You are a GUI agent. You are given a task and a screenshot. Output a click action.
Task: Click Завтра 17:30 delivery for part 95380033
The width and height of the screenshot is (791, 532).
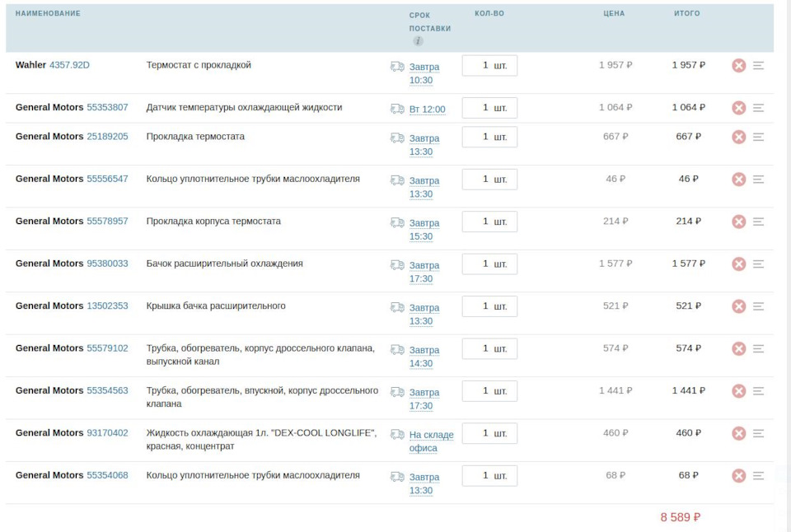[424, 272]
